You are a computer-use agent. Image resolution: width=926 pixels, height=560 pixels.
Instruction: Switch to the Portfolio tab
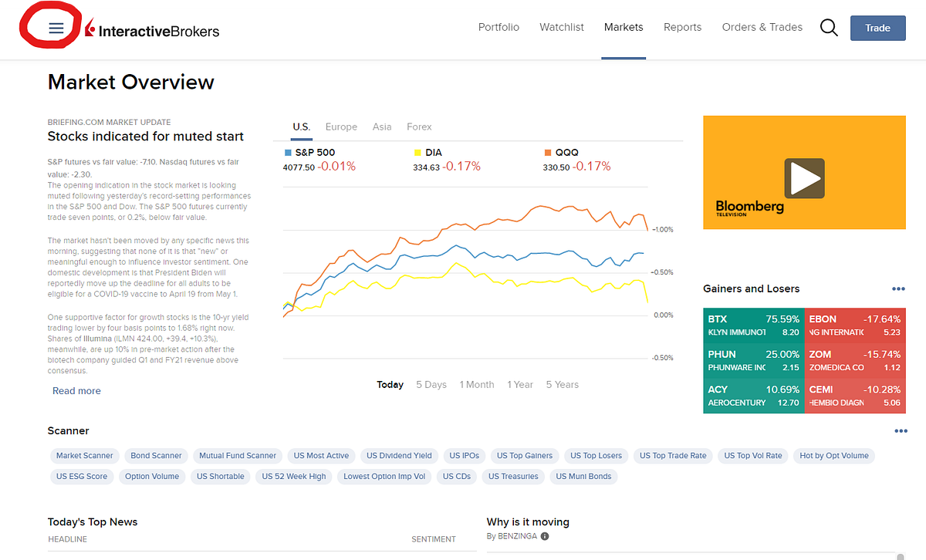tap(498, 27)
